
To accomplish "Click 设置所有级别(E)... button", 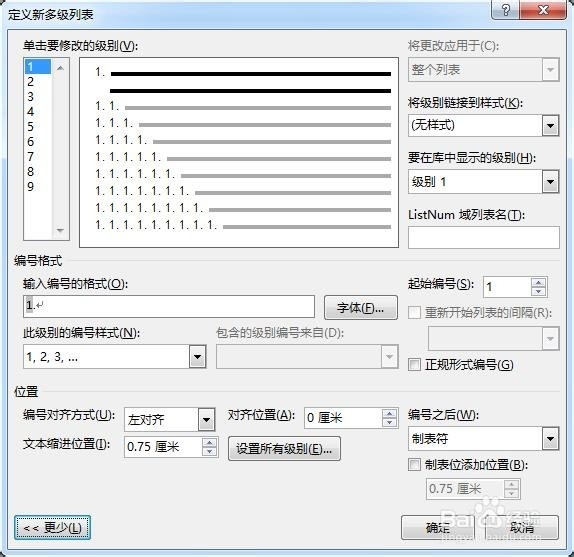I will 284,449.
